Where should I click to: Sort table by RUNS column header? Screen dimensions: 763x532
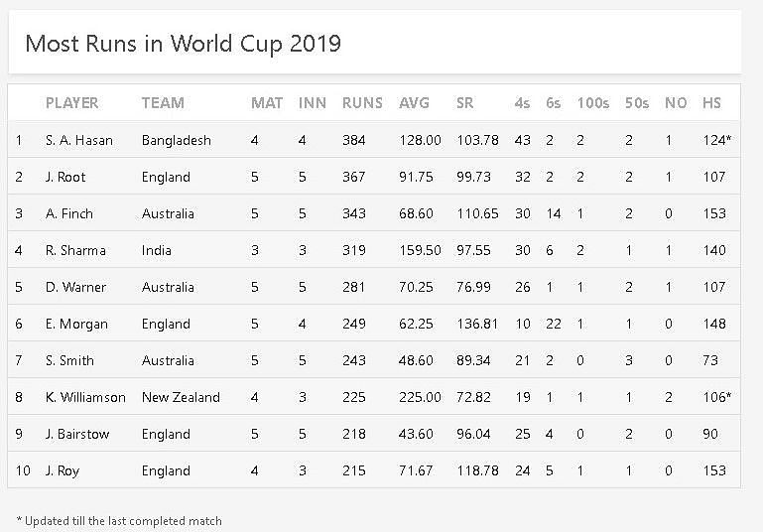click(362, 103)
